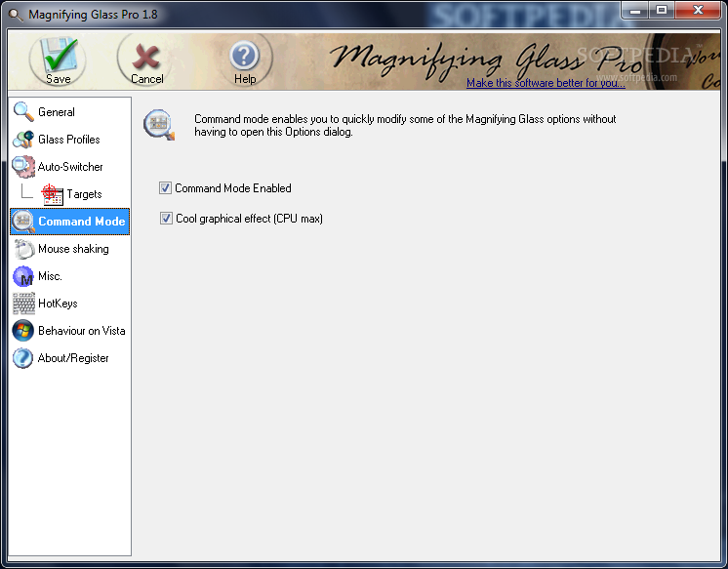Screen dimensions: 728x569
Task: Minimize the Magnifying Glass Pro window
Action: (635, 10)
